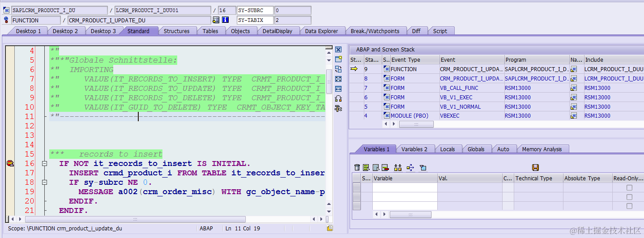Viewport: 644px width, 238px height.
Task: Close the source code tool with X icon
Action: point(338,50)
